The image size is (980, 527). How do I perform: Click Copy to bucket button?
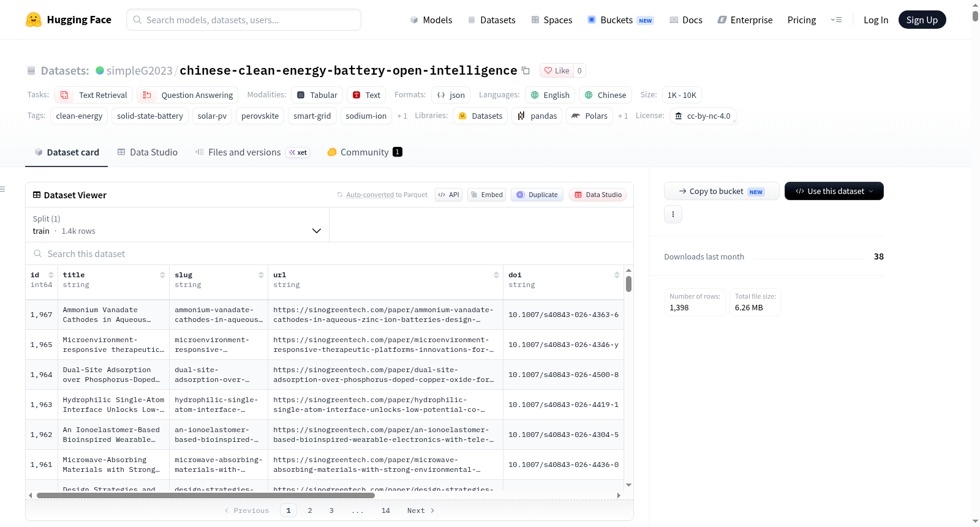pos(722,191)
